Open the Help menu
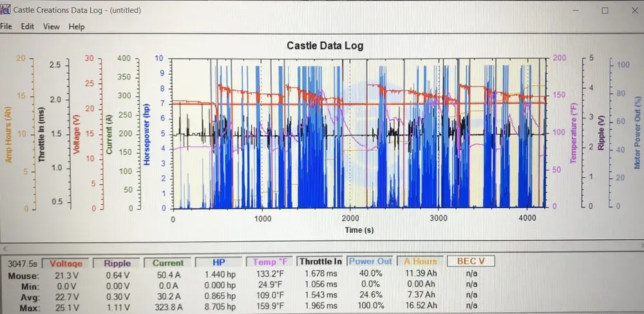 (77, 26)
